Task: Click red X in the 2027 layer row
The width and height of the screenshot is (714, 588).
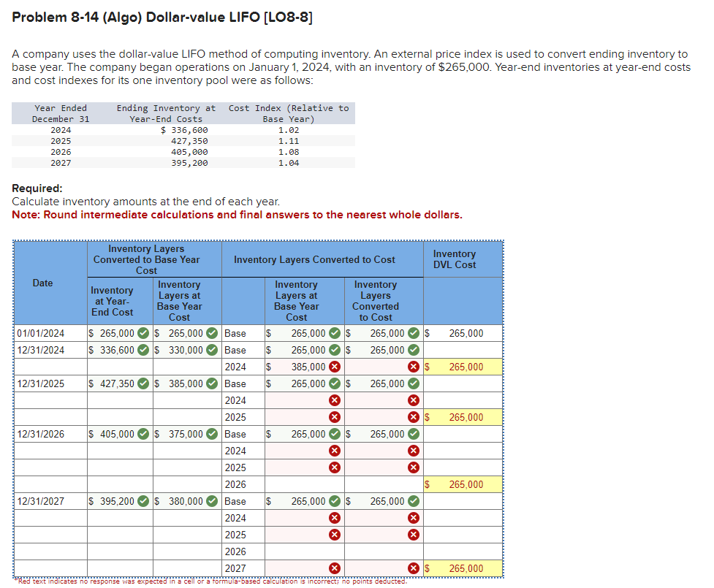Action: click(x=334, y=568)
